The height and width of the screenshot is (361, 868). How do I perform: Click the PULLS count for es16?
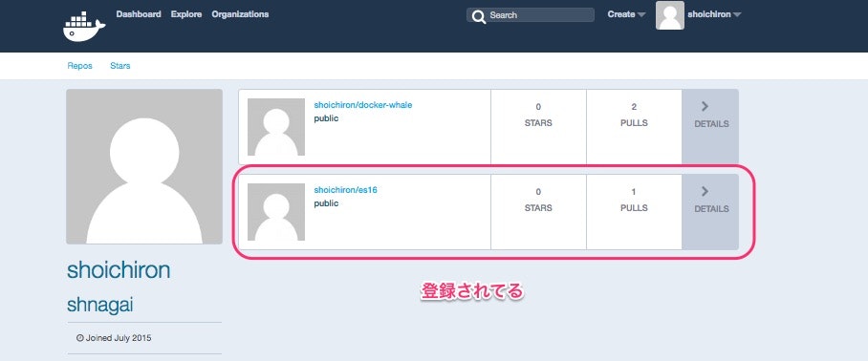[634, 192]
